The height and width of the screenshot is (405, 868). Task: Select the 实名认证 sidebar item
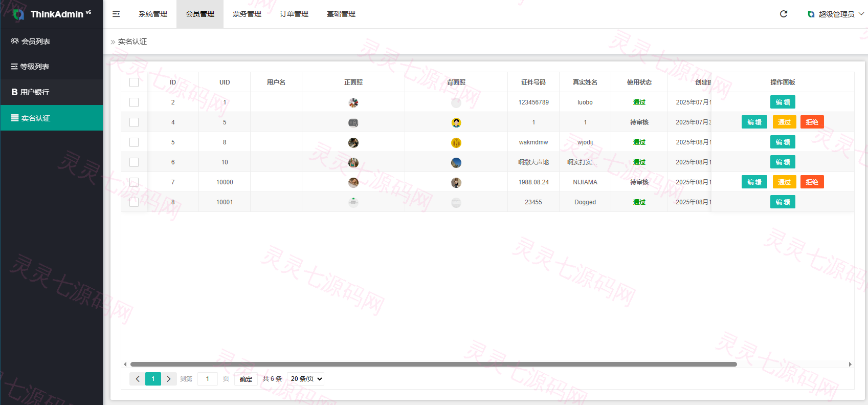(x=52, y=118)
